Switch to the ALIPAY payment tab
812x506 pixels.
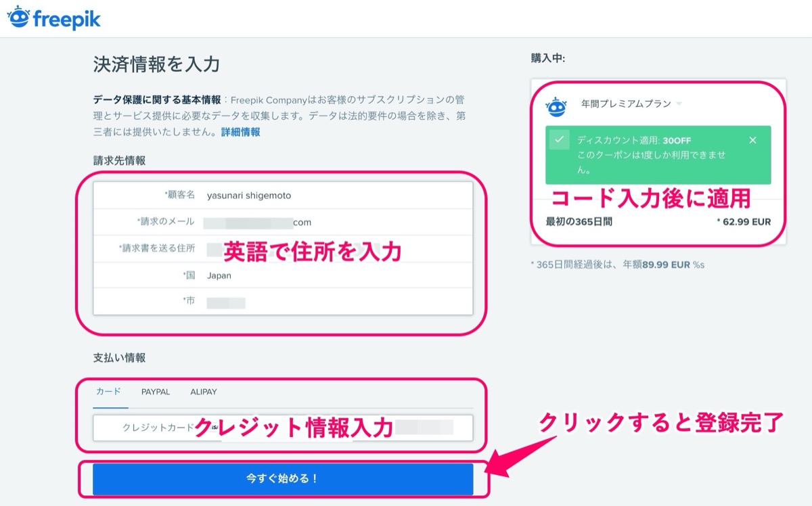(x=204, y=392)
